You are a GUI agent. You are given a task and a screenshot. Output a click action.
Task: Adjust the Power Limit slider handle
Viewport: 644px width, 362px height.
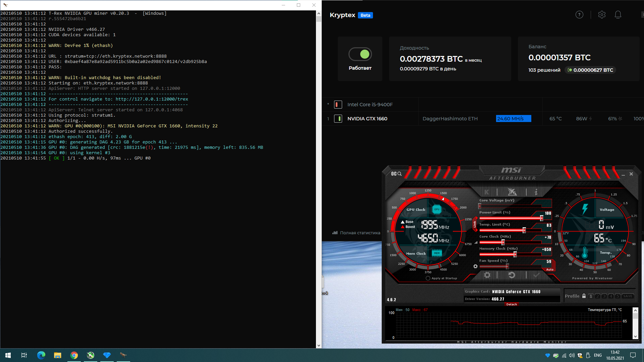click(541, 218)
